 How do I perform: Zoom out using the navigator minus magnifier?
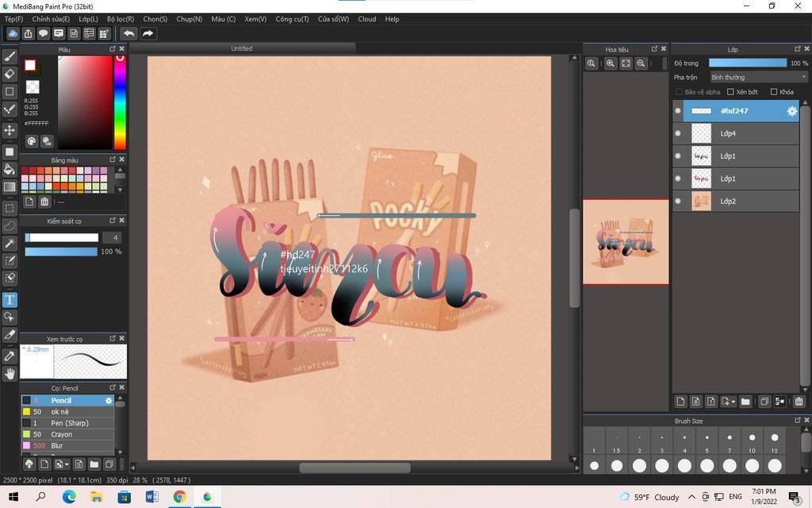point(641,63)
